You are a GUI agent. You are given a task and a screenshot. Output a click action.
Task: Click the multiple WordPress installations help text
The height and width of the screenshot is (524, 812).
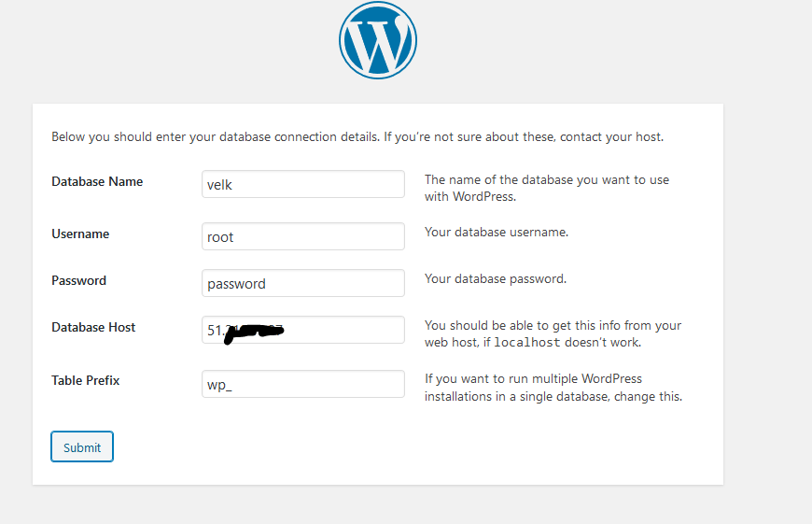click(553, 388)
